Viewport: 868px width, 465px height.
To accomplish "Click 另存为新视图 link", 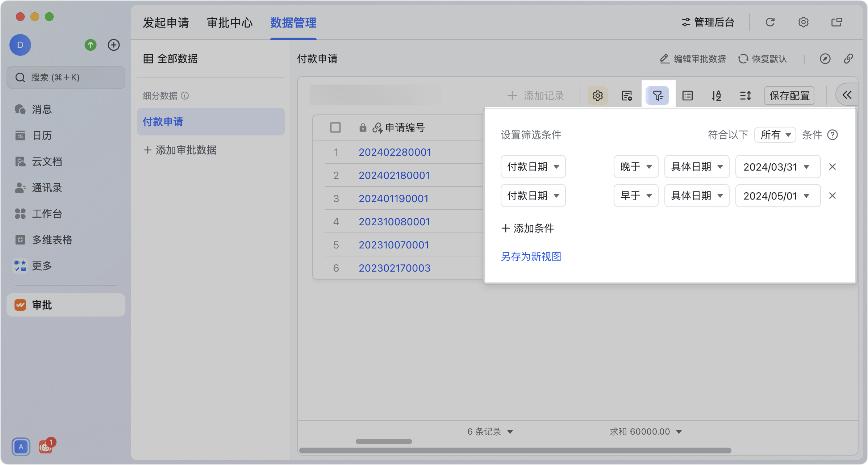I will 531,256.
